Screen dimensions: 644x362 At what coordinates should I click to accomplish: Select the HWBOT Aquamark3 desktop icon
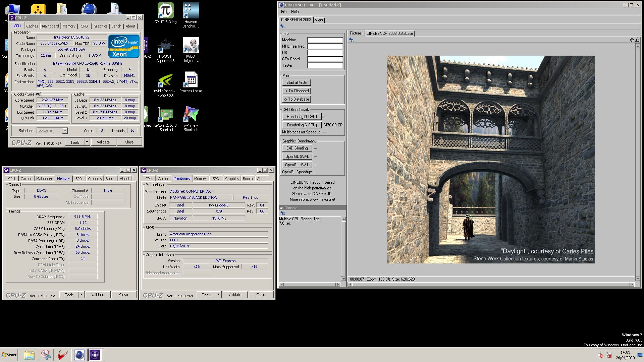click(x=165, y=50)
